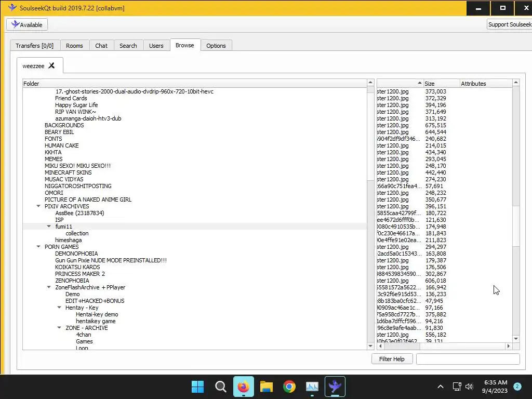
Task: Click file list scroll-up arrow
Action: 516,83
